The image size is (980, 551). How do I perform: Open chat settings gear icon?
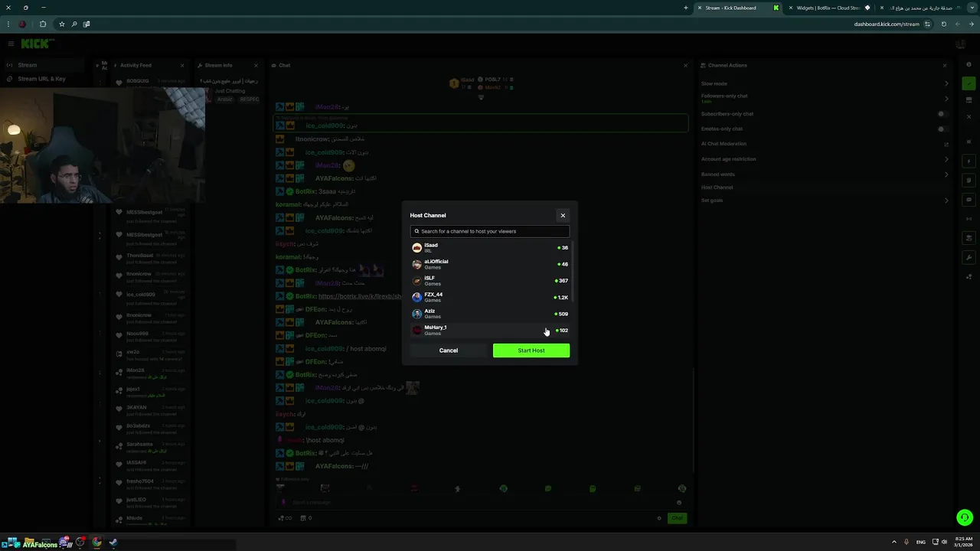coord(659,518)
